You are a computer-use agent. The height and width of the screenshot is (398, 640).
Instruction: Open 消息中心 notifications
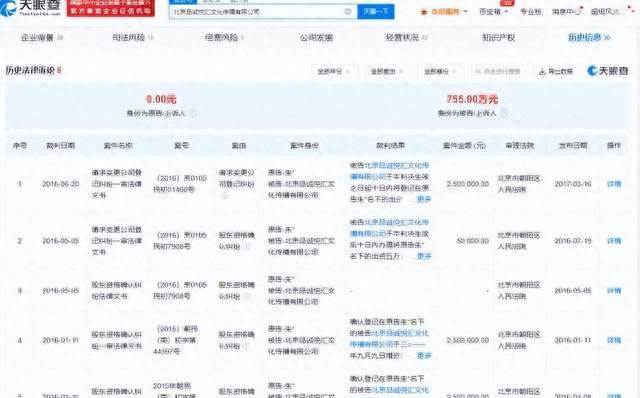(x=566, y=12)
